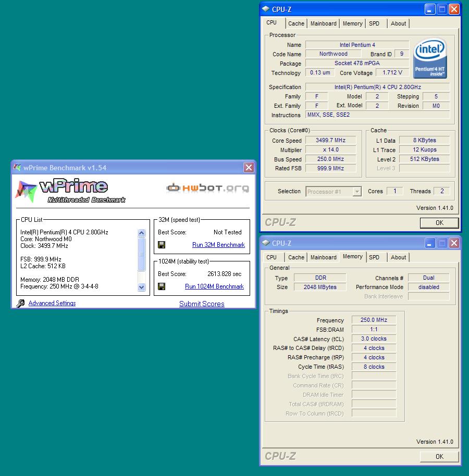This screenshot has height=476, width=469.
Task: Click the Cycle Time value 8 clocks
Action: (374, 367)
